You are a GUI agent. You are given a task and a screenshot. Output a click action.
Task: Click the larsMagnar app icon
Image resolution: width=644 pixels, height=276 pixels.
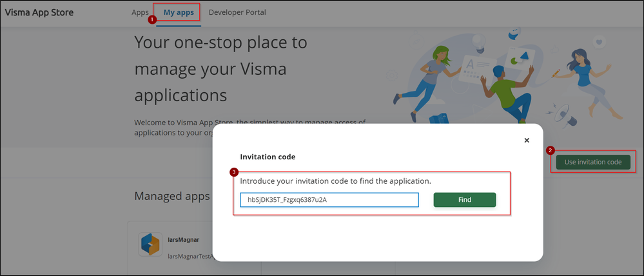149,244
